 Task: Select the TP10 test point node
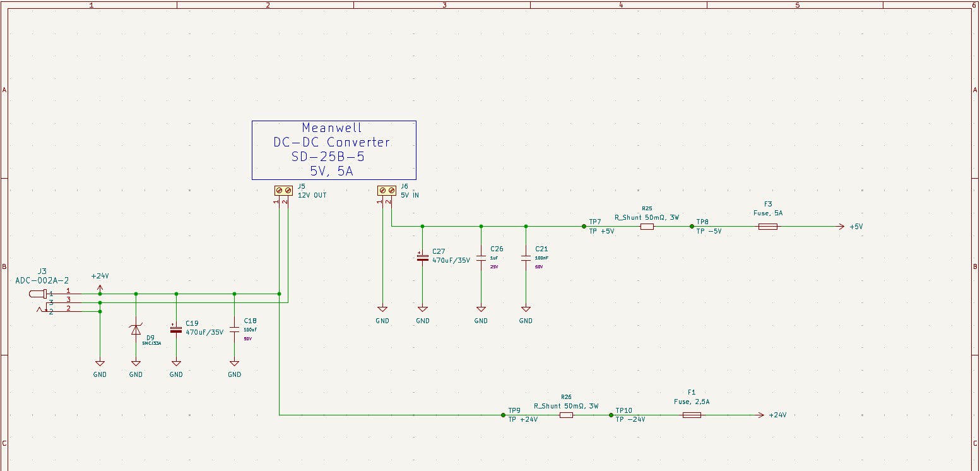coord(611,415)
